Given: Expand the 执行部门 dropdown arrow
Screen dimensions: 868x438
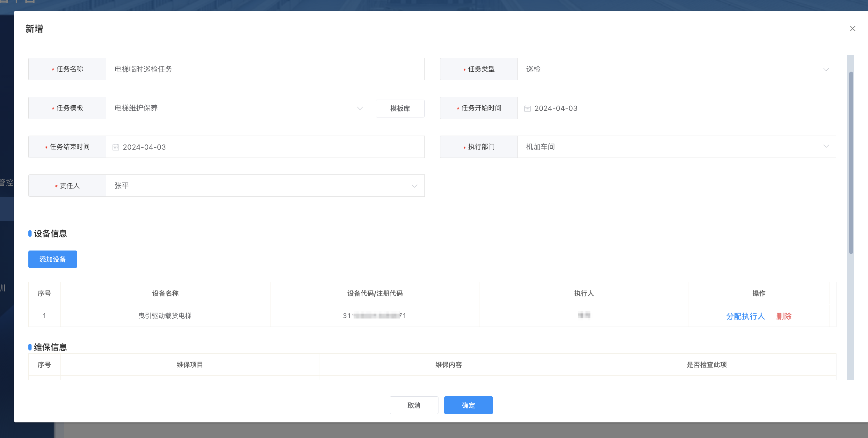Looking at the screenshot, I should [826, 146].
